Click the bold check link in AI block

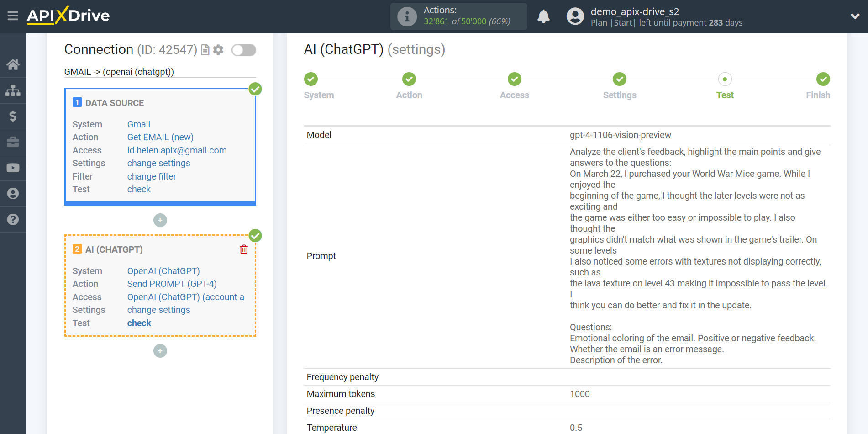click(139, 323)
